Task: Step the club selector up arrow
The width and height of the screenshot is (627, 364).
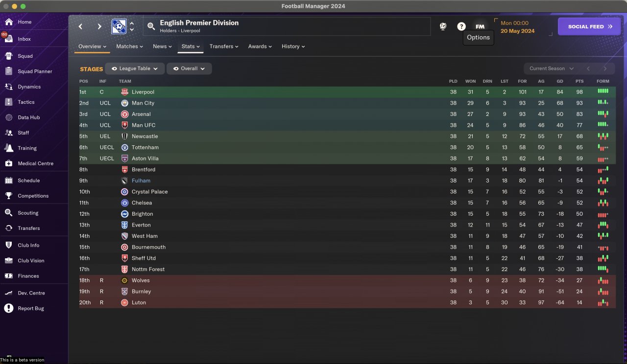Action: [132, 23]
